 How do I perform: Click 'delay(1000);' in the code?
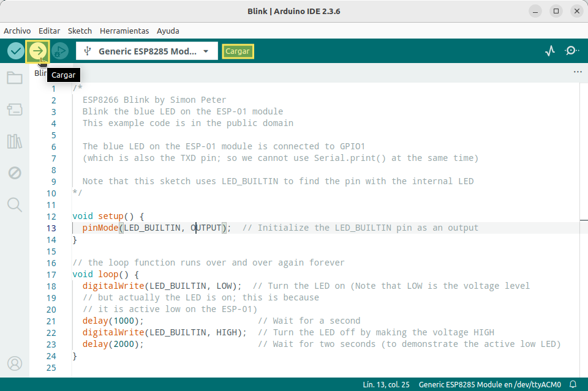coord(113,321)
